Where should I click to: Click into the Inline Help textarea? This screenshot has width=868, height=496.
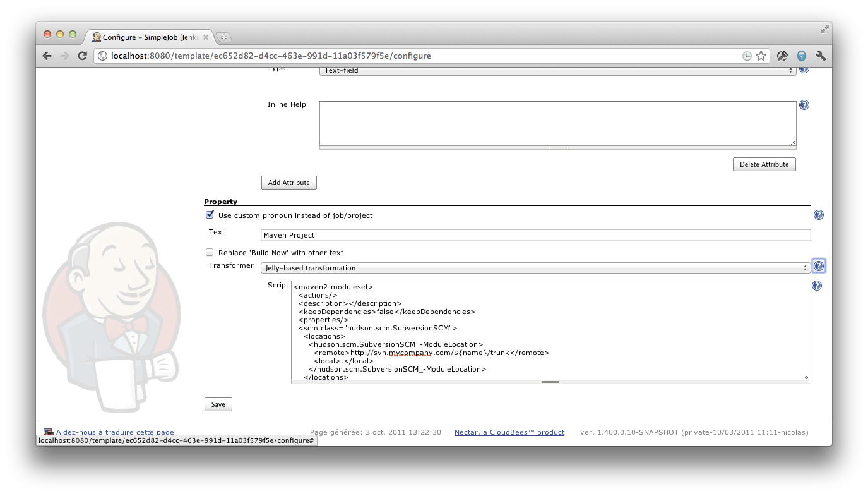pyautogui.click(x=558, y=123)
